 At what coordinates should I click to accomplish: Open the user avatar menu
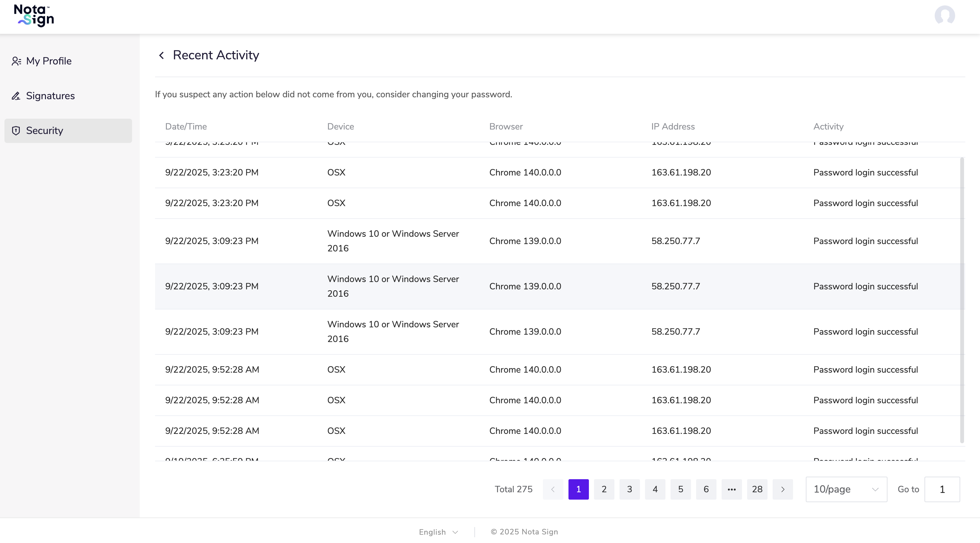pyautogui.click(x=945, y=16)
